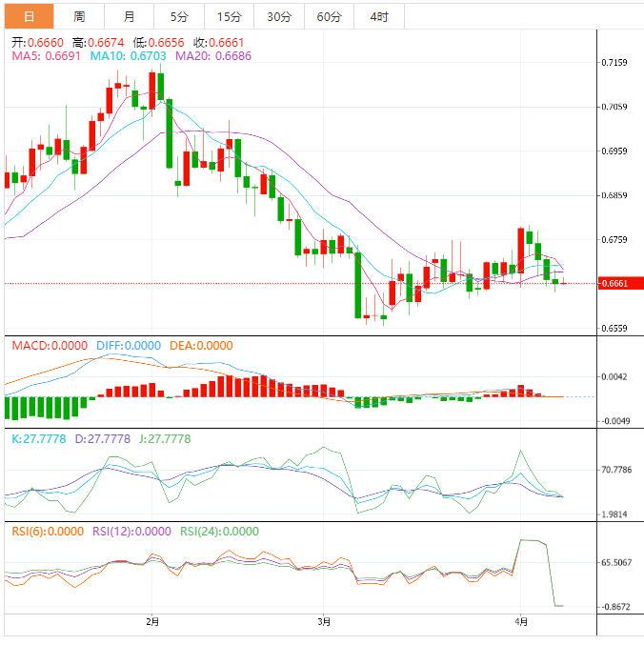
Task: Select the RSI(6) indicator label
Action: pyautogui.click(x=48, y=532)
